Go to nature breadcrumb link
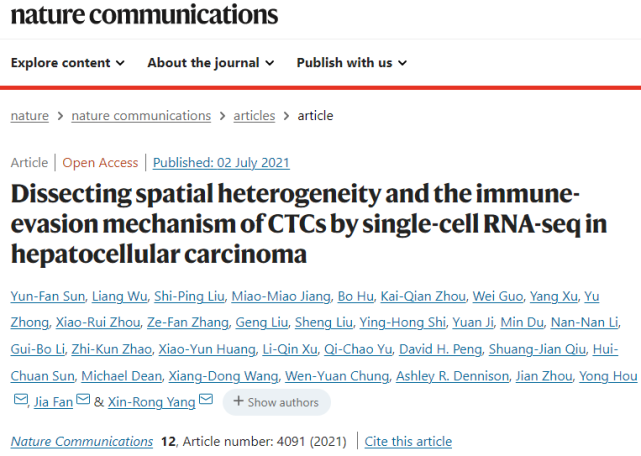Image resolution: width=641 pixels, height=456 pixels. [x=30, y=115]
